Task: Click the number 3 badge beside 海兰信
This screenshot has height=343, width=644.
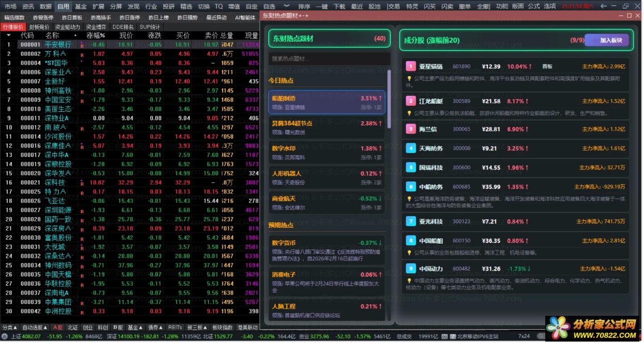Action: click(411, 129)
